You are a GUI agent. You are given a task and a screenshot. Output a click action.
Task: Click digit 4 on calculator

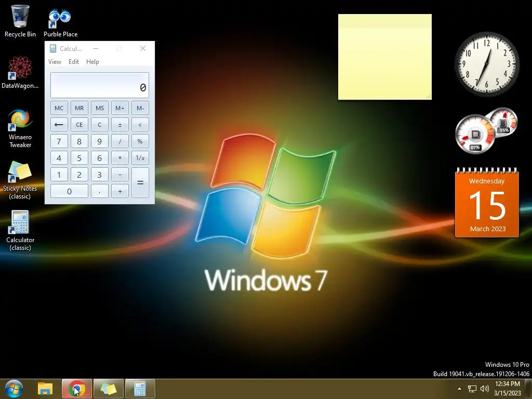point(59,158)
